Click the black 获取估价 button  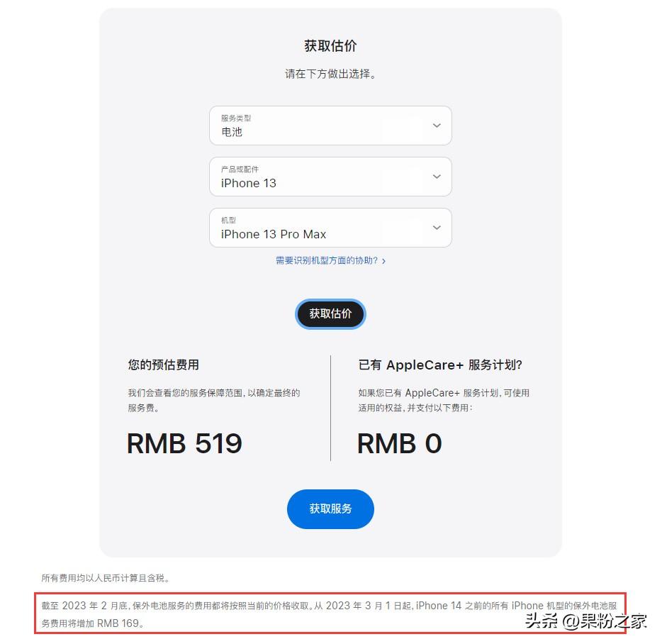[330, 313]
